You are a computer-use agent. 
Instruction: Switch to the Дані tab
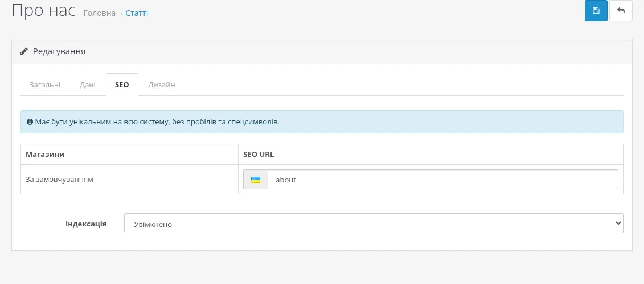point(88,85)
